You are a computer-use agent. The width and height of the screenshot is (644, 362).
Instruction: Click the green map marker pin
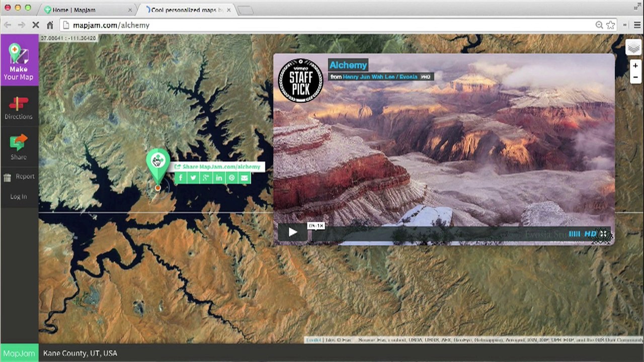point(157,166)
